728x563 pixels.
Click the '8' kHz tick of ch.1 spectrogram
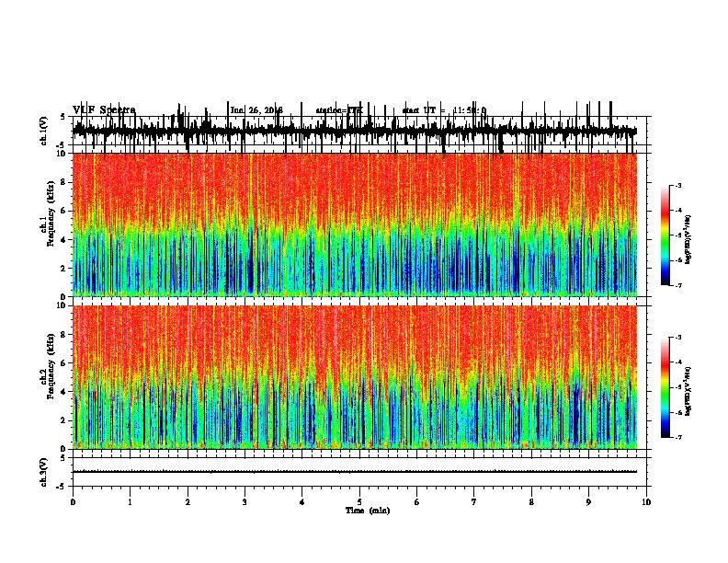[64, 182]
